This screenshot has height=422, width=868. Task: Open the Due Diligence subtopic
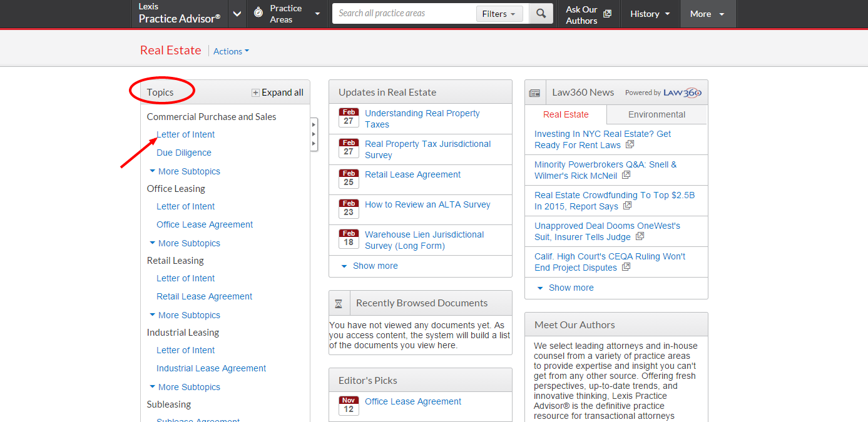pyautogui.click(x=184, y=153)
